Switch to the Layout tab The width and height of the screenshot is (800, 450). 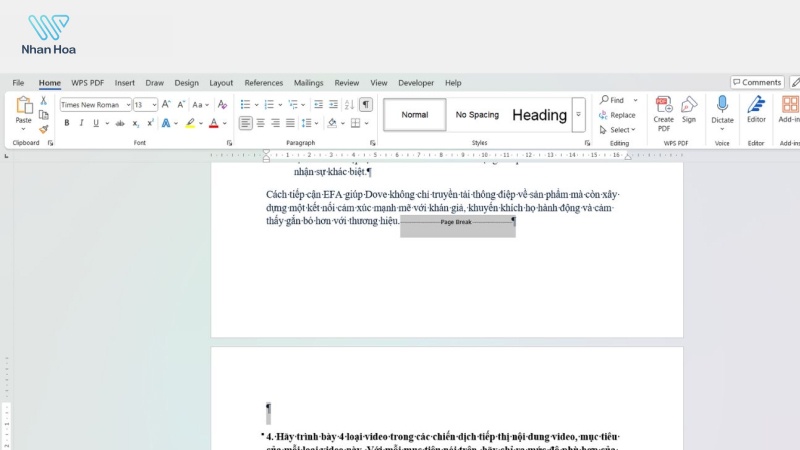(x=221, y=83)
